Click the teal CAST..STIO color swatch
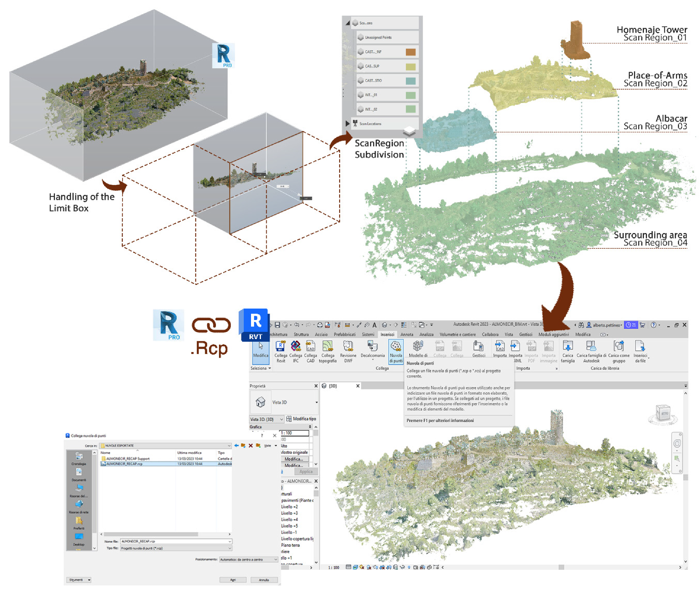 click(410, 81)
